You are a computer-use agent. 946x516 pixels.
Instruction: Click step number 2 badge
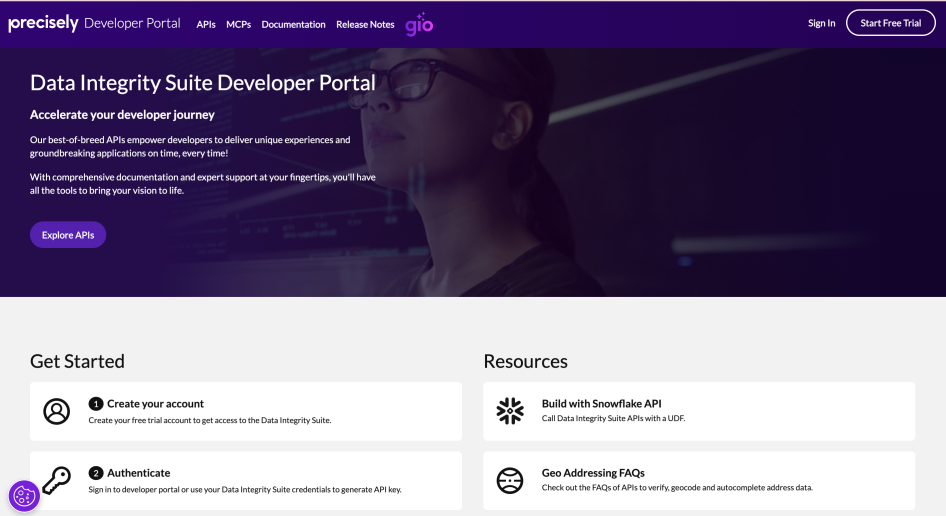[96, 473]
